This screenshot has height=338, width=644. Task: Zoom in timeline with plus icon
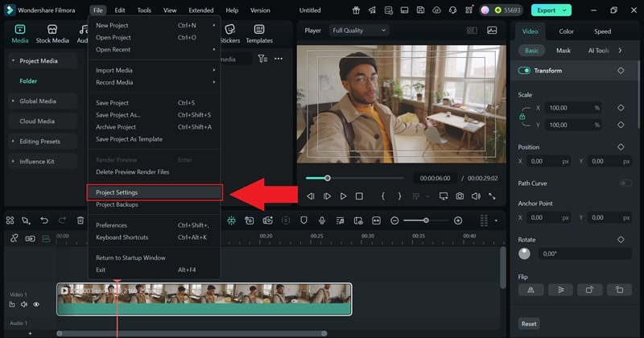click(458, 221)
